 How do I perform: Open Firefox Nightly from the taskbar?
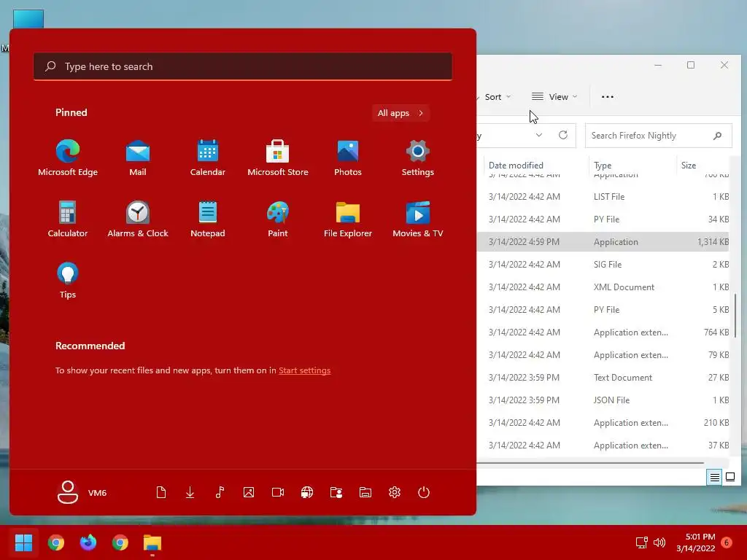[x=88, y=542]
